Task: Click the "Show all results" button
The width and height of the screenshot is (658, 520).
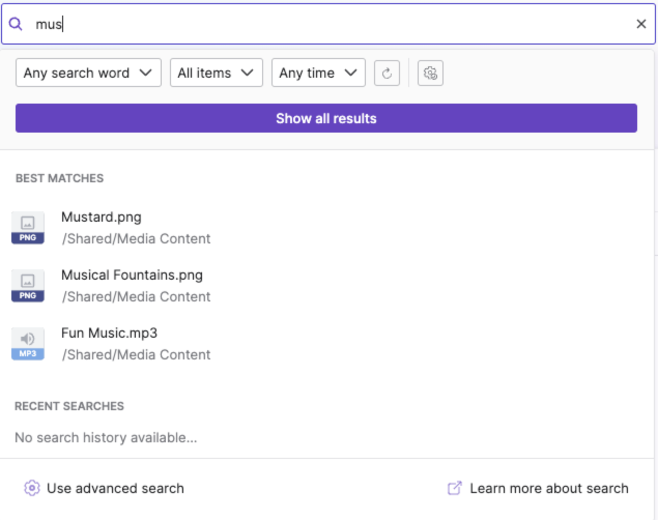Action: 326,118
